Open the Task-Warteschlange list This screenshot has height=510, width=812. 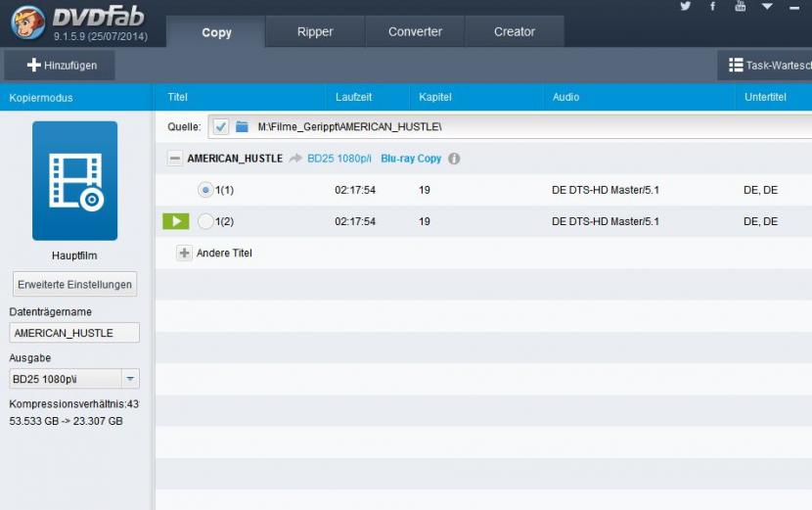(768, 66)
